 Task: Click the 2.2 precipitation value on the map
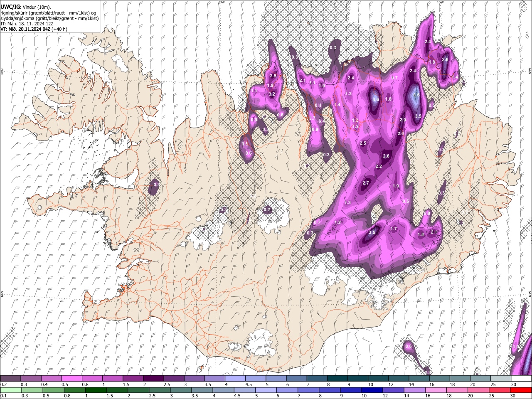[379, 166]
